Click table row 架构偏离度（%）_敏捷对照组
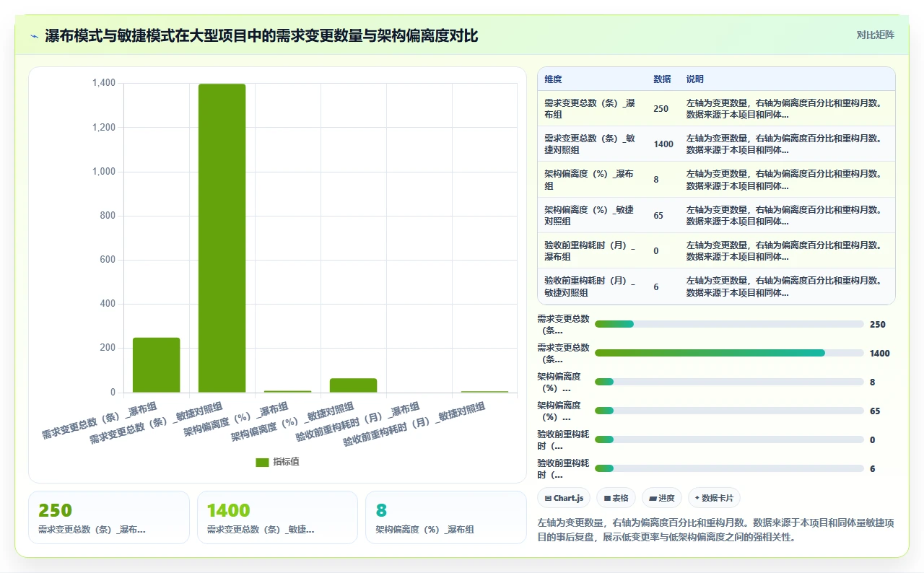Image resolution: width=924 pixels, height=573 pixels. coord(716,215)
